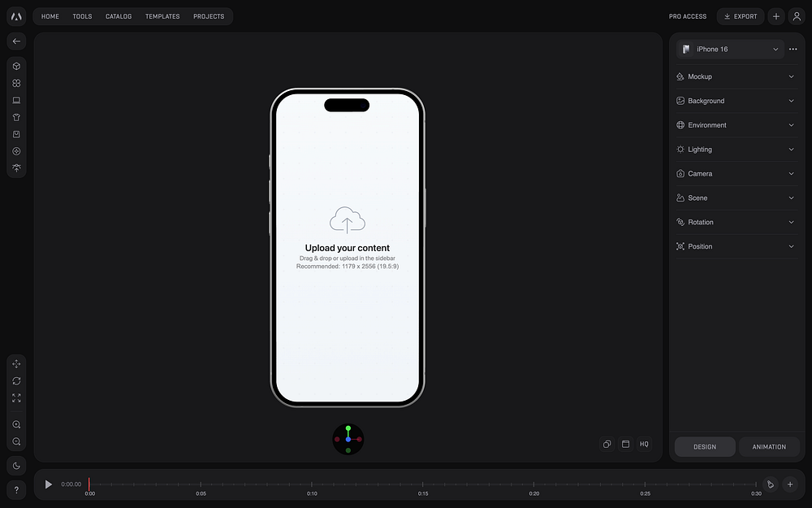Click the cursor pointer timeline icon
The height and width of the screenshot is (508, 812).
click(771, 484)
